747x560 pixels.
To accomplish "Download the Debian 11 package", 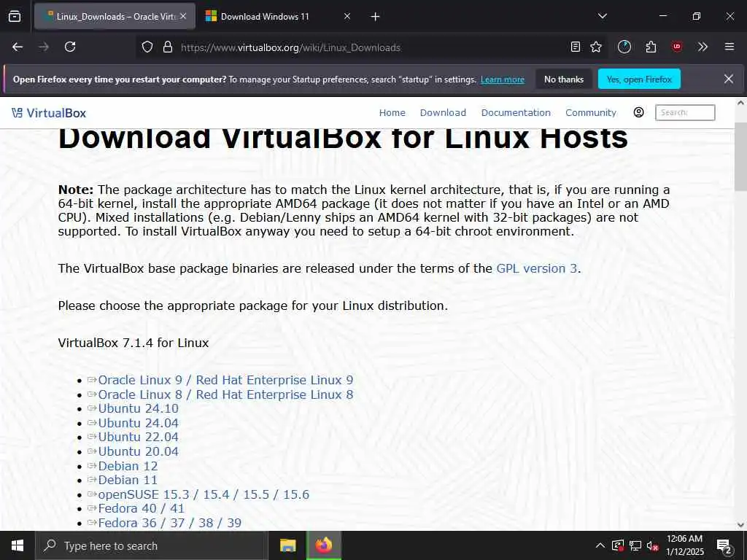I will tap(128, 480).
